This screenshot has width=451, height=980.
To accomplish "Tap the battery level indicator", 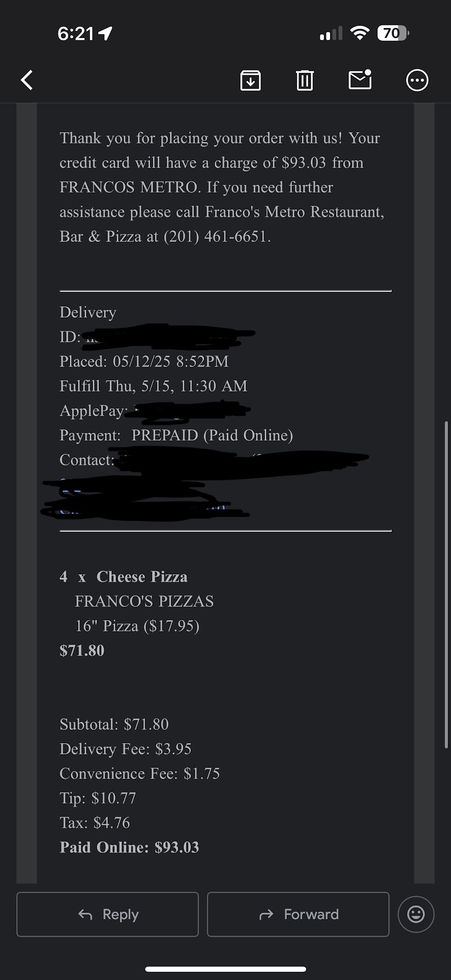I will tap(392, 34).
